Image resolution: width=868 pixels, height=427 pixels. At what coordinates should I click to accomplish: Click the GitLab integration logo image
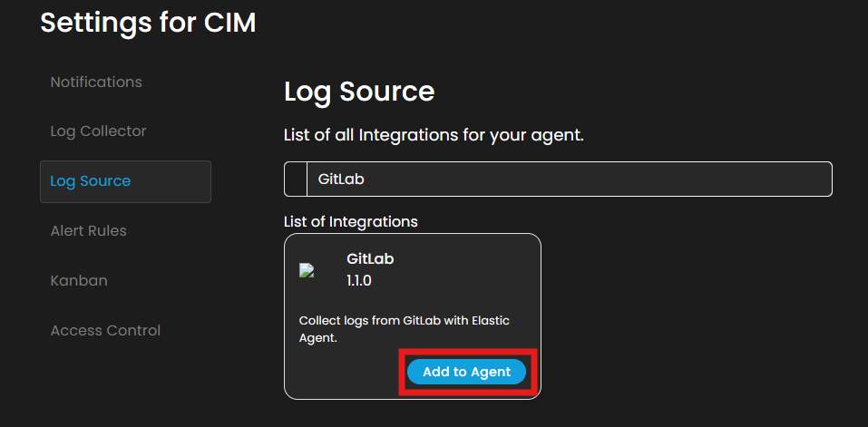point(307,270)
